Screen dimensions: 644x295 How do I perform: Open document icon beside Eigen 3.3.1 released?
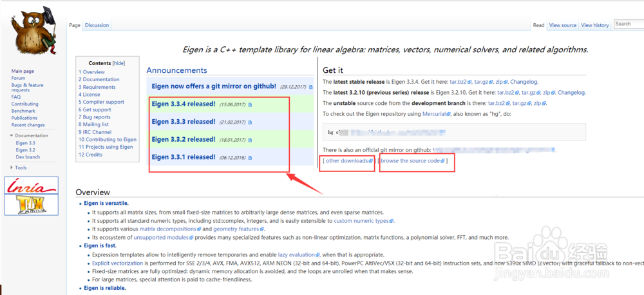[x=250, y=158]
